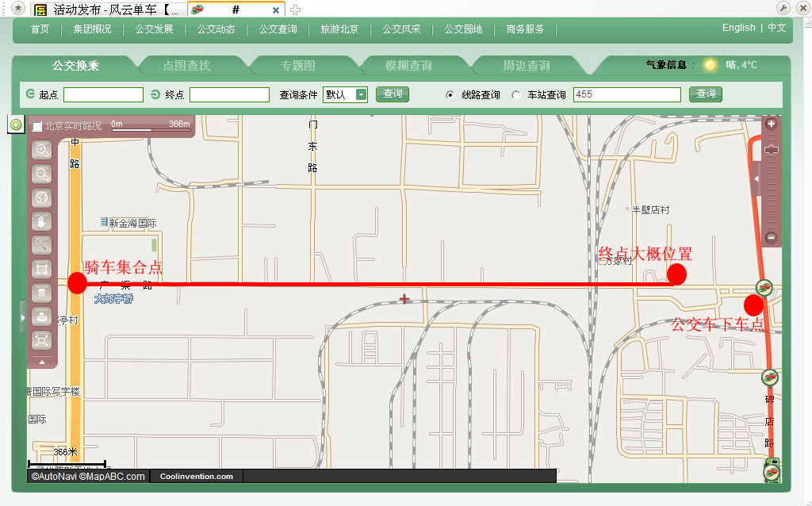Select the zoom in magnifier tool

(43, 149)
